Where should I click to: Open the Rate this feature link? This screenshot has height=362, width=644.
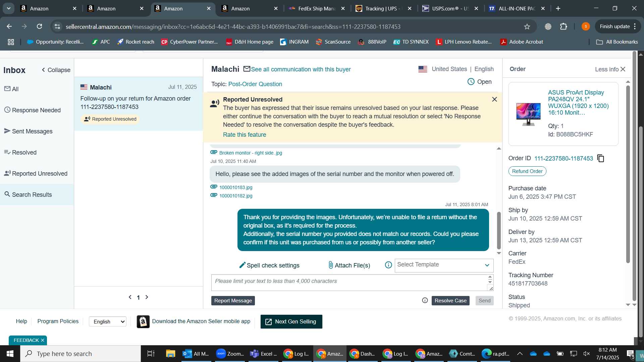click(x=245, y=135)
